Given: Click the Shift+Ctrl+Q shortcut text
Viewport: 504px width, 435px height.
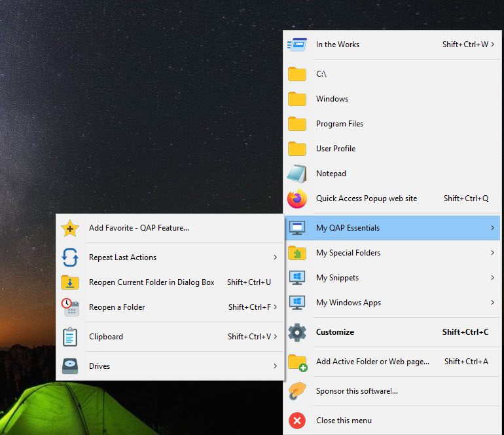Looking at the screenshot, I should pyautogui.click(x=466, y=199).
